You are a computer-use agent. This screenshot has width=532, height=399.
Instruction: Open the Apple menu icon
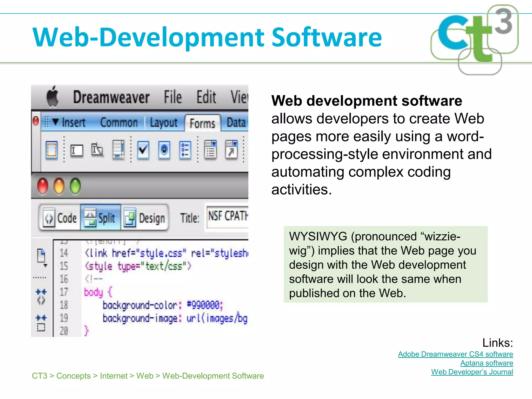52,97
